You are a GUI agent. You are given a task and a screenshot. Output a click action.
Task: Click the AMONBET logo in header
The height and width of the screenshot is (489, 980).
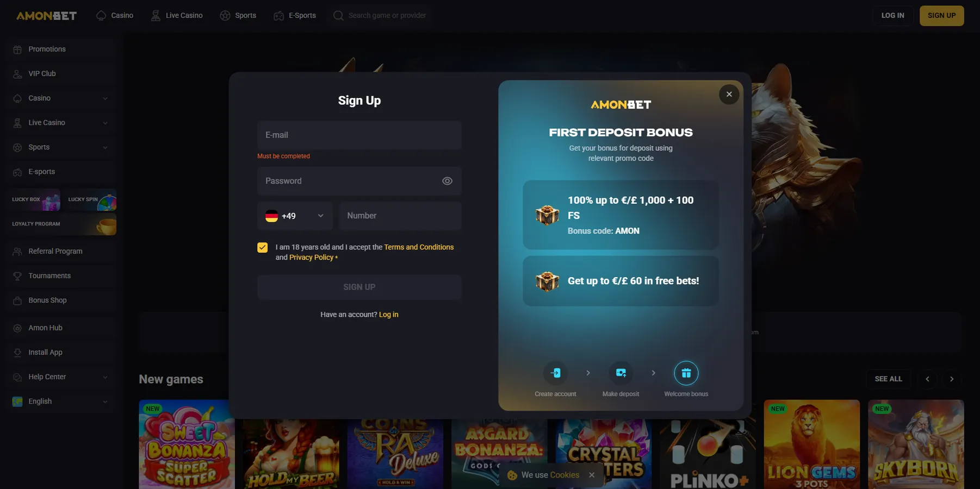click(46, 16)
